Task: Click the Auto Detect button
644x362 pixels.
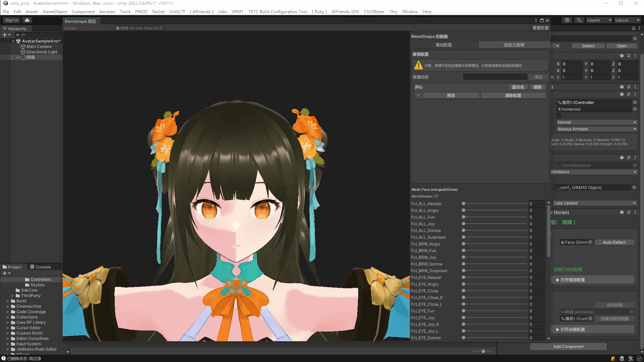Action: (x=614, y=242)
